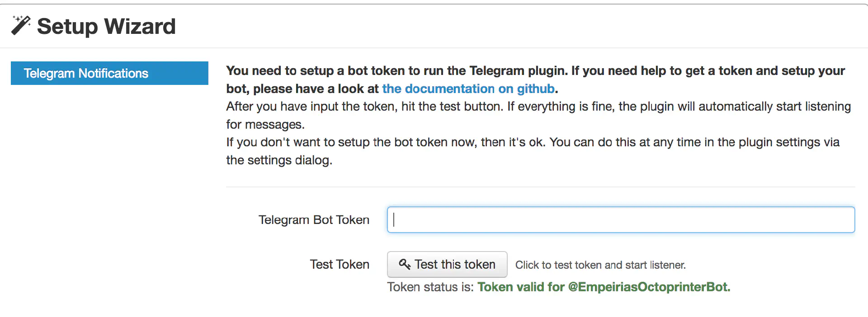Image resolution: width=868 pixels, height=317 pixels.
Task: Click the @EmpeiriasOctoprinterBot bot name
Action: [649, 287]
